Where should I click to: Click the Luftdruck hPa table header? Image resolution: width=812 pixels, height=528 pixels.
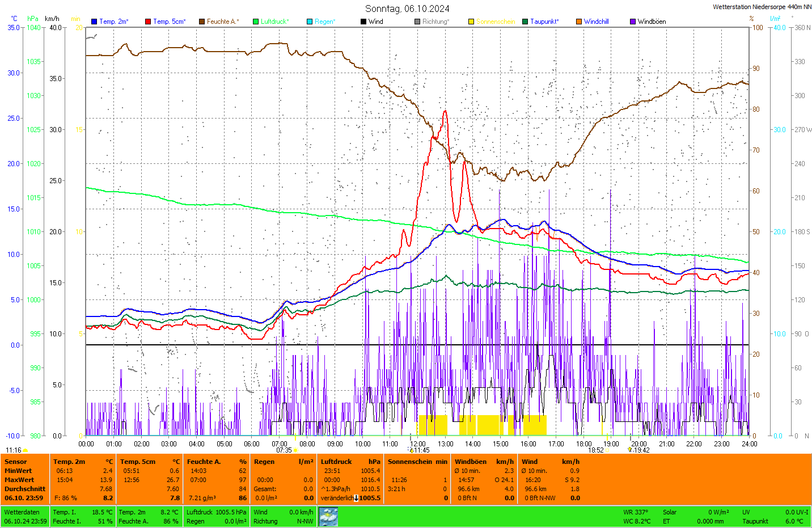350,462
